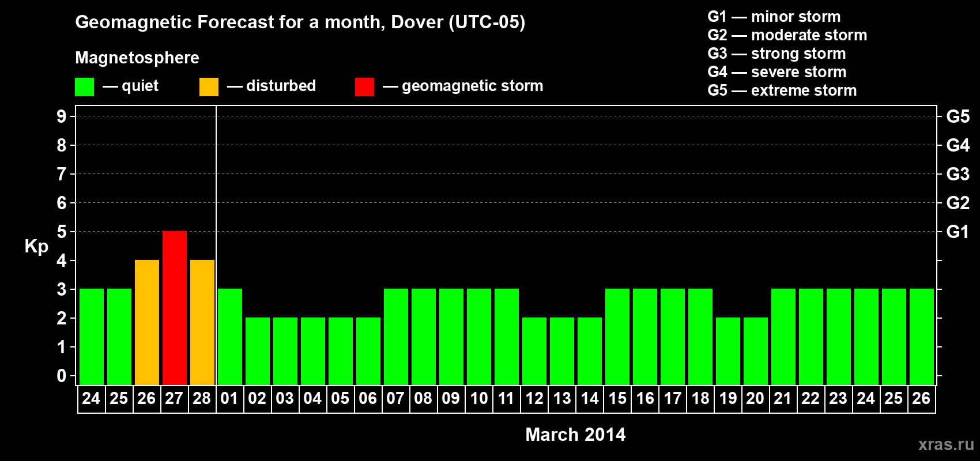The image size is (980, 461).
Task: Click the G1 label on the right axis
Action: (x=958, y=232)
